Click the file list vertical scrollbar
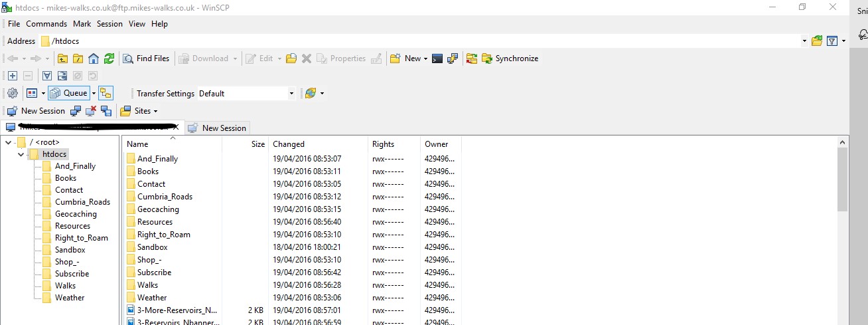Viewport: 868px width, 325px height. click(842, 179)
